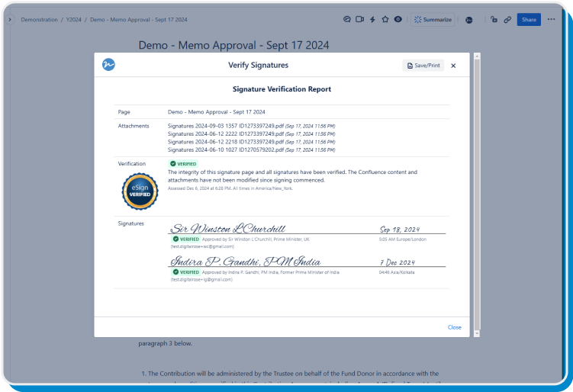
Task: Close the Verify Signatures dialog with X
Action: 453,66
